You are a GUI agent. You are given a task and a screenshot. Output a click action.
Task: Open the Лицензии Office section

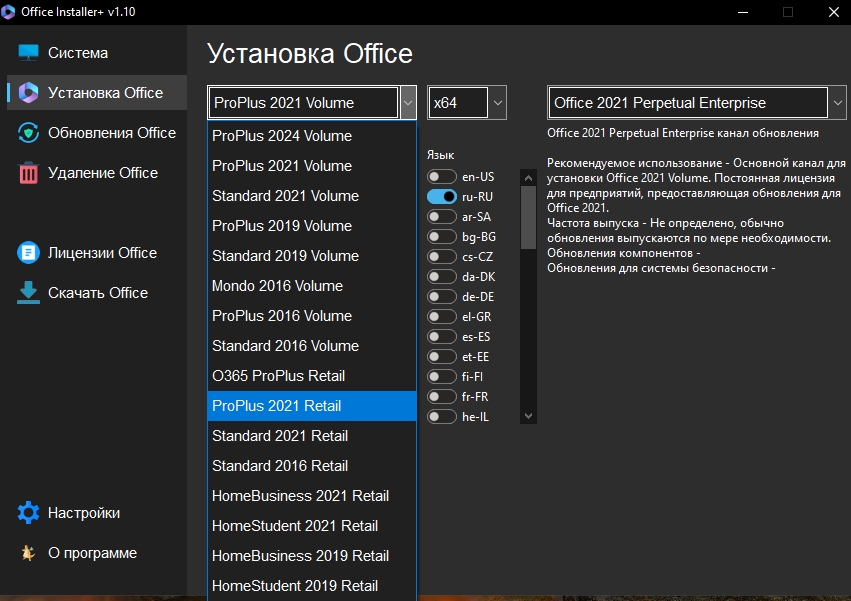(x=26, y=253)
